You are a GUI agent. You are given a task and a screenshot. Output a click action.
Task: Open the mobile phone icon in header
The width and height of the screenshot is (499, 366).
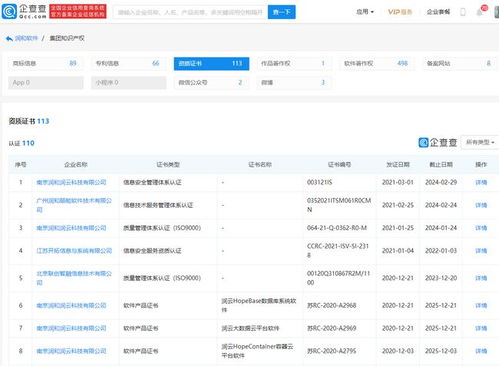[x=463, y=12]
